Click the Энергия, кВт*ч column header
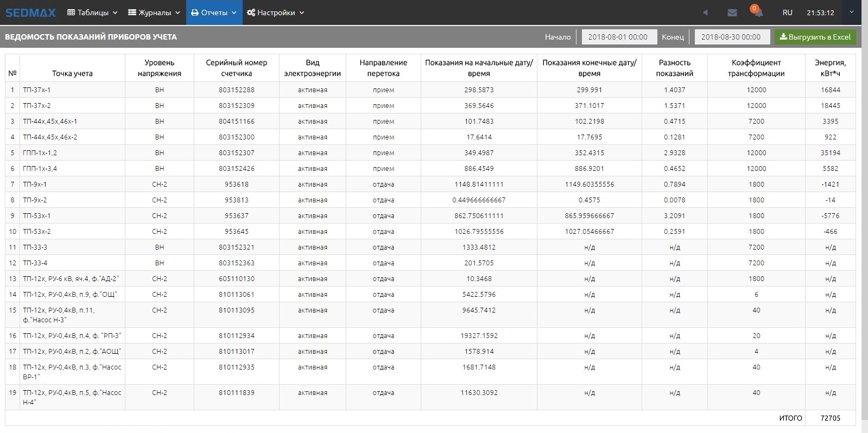The width and height of the screenshot is (868, 433). tap(830, 68)
